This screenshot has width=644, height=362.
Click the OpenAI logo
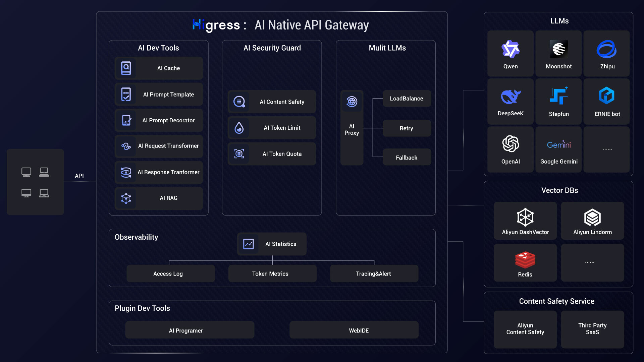tap(510, 144)
